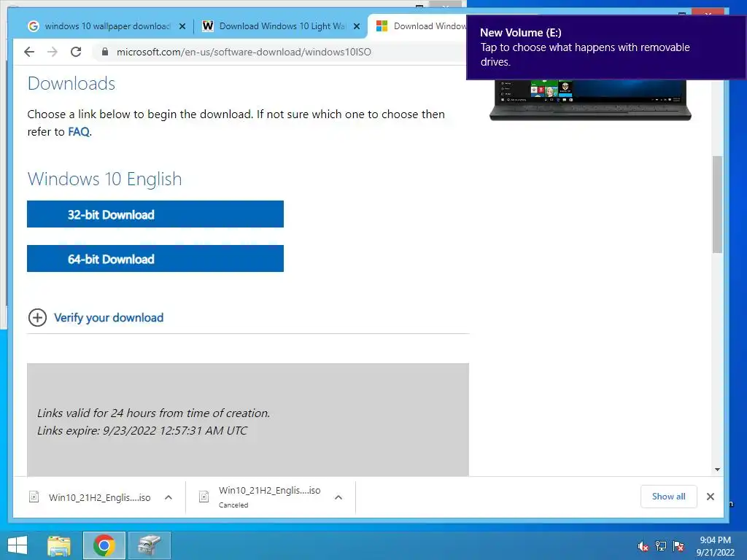Open the FAQ link

(x=79, y=132)
